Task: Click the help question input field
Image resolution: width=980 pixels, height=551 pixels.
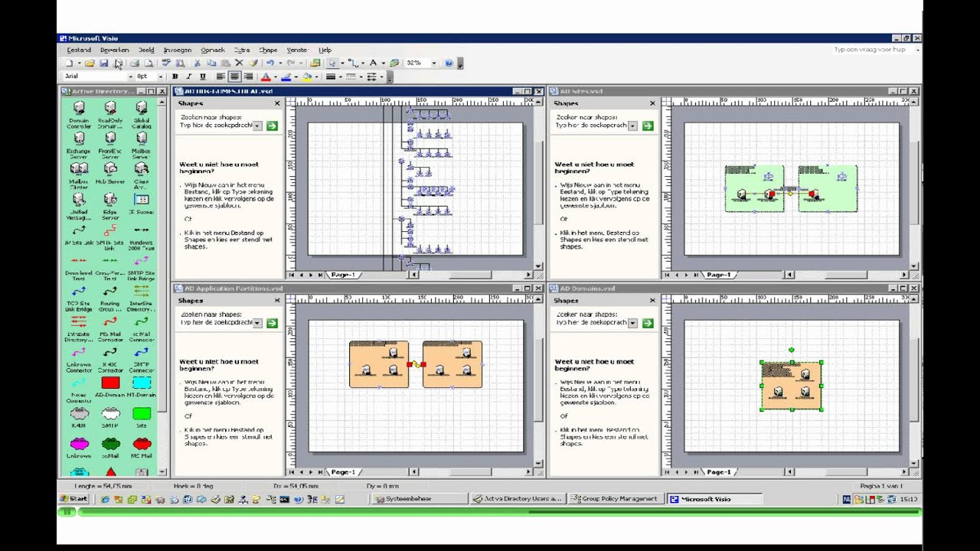Action: point(873,50)
